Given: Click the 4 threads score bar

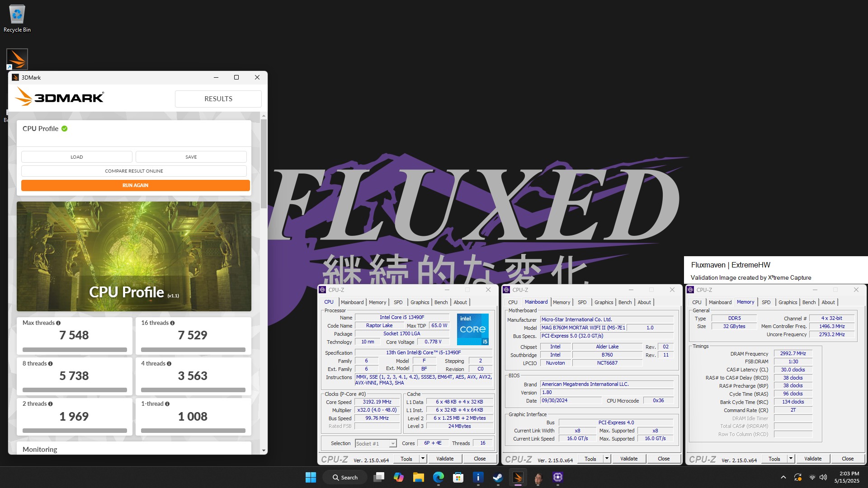Looking at the screenshot, I should [x=193, y=390].
